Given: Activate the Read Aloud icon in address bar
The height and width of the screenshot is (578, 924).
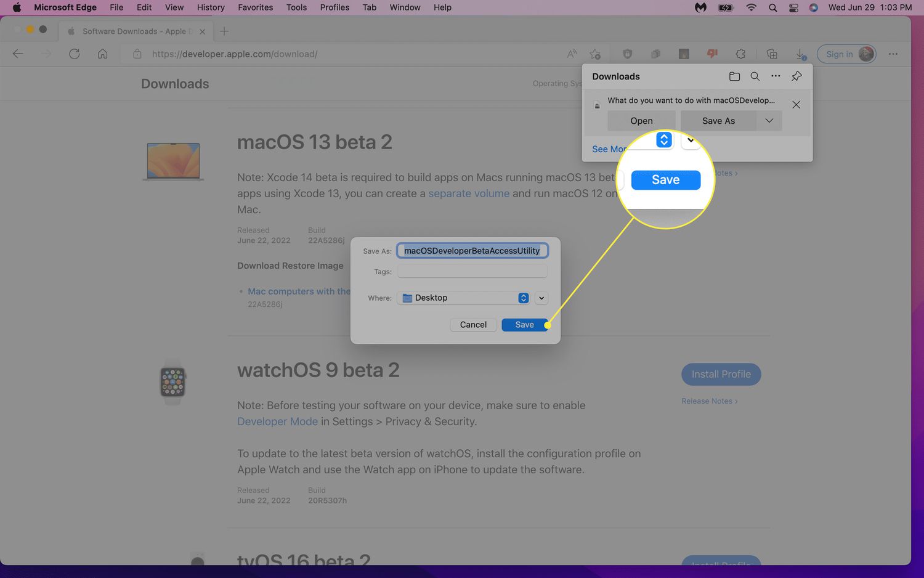Looking at the screenshot, I should (572, 54).
